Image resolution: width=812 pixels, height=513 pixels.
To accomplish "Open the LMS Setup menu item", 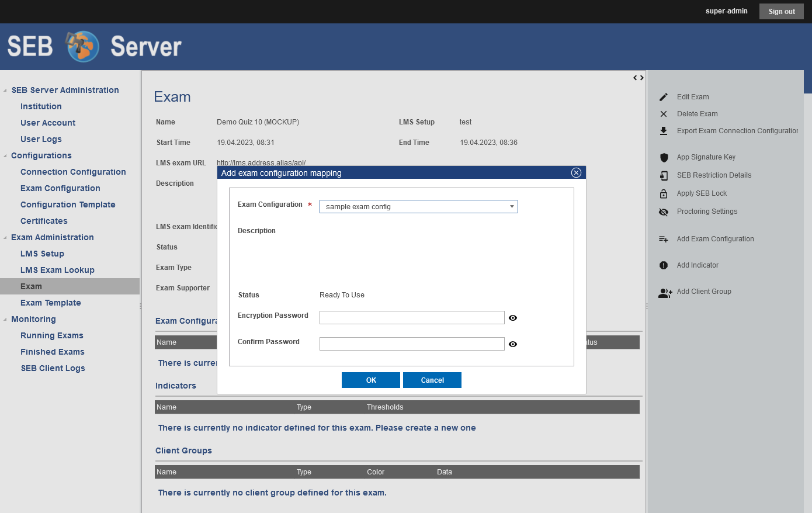I will coord(42,254).
